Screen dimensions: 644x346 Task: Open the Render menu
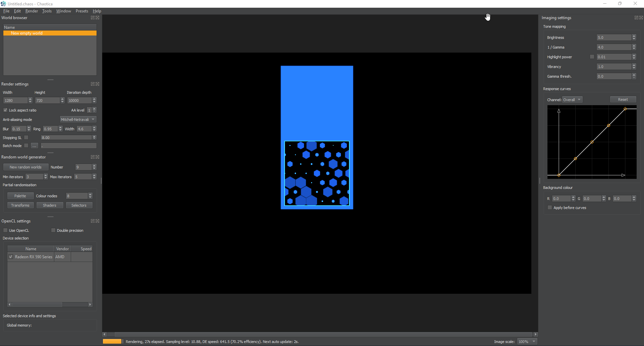[x=32, y=11]
